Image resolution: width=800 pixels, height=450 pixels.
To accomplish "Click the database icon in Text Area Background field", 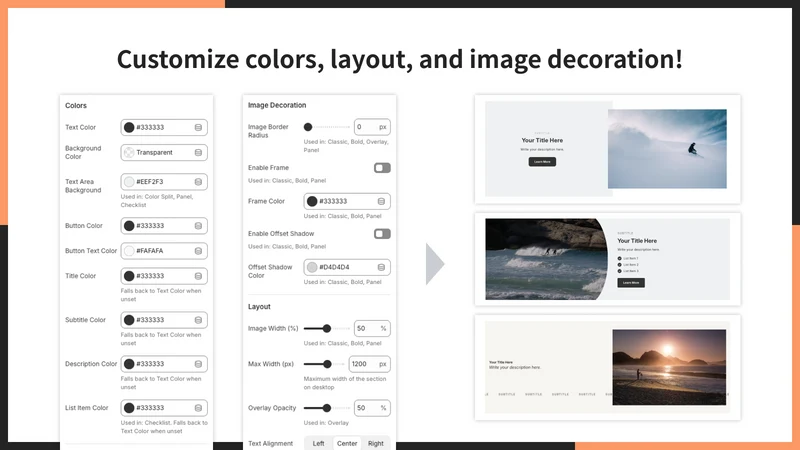I will [198, 182].
